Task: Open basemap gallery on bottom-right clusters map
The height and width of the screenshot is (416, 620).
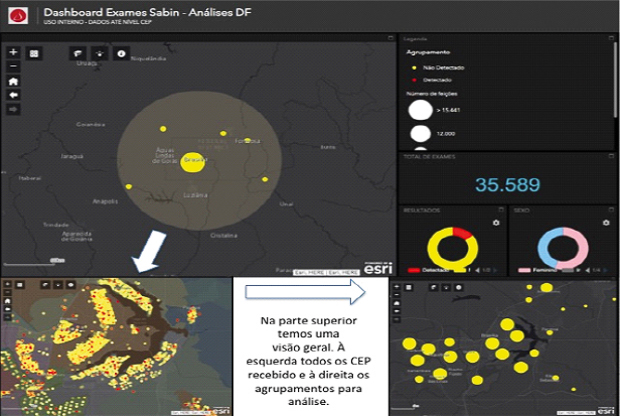Action: click(x=409, y=287)
